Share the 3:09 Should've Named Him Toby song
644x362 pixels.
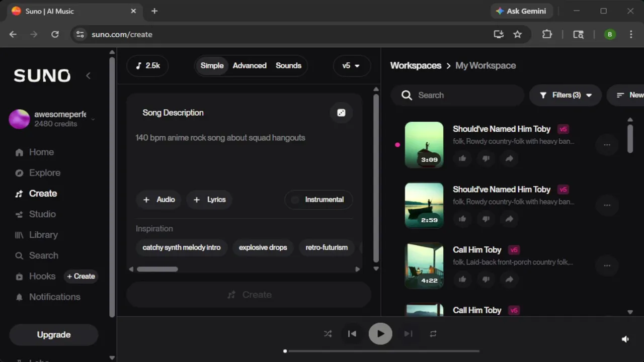(x=509, y=158)
